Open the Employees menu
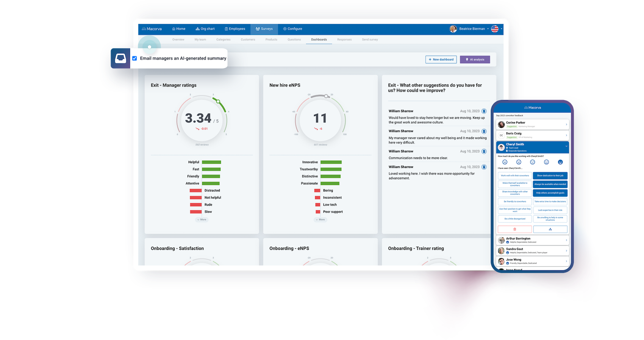Screen dimensions: 644x340 point(235,29)
